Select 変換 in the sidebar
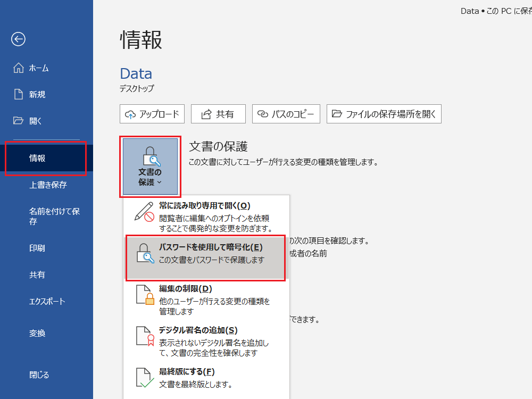Screen dimensions: 532x399 click(46, 333)
